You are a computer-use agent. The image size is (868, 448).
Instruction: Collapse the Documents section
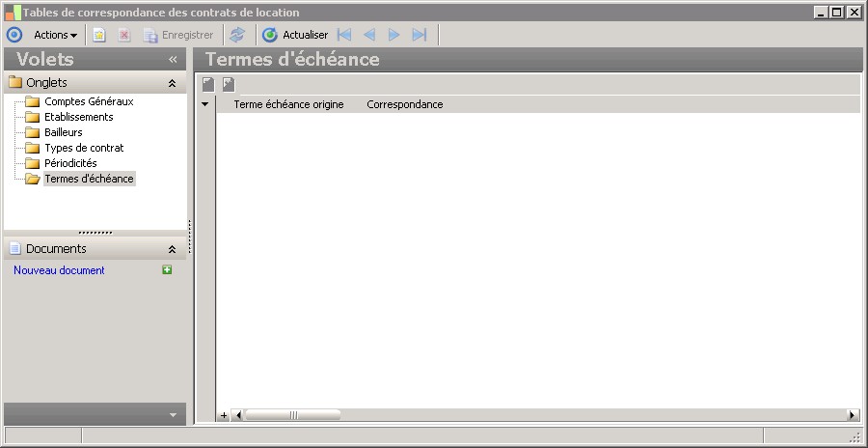(173, 249)
